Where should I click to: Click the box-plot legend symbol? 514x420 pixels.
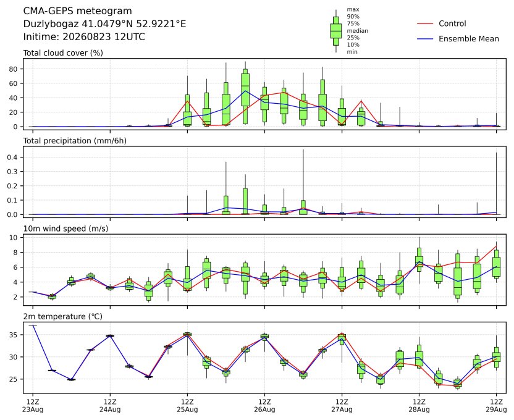tap(335, 31)
